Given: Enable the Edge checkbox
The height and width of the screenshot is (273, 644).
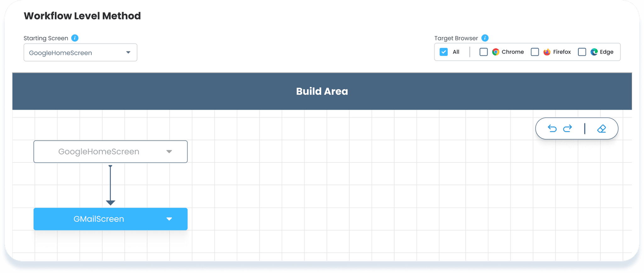Looking at the screenshot, I should (582, 52).
